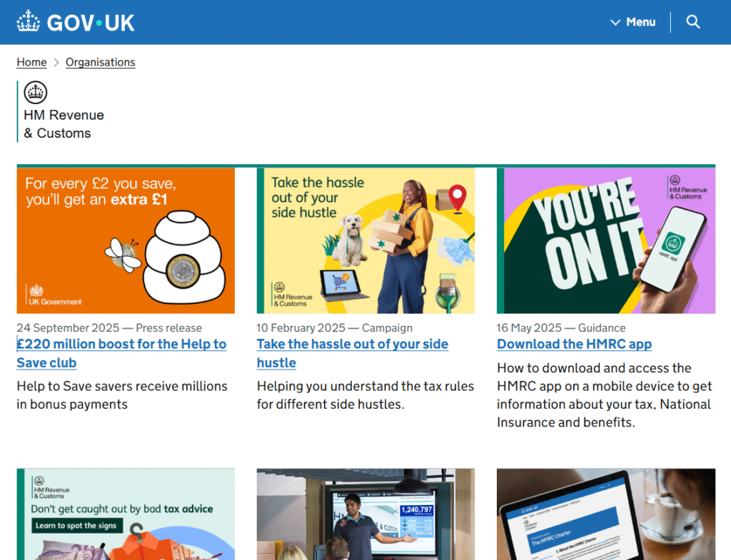
Task: Open the Help to Save beehive image
Action: pyautogui.click(x=126, y=240)
